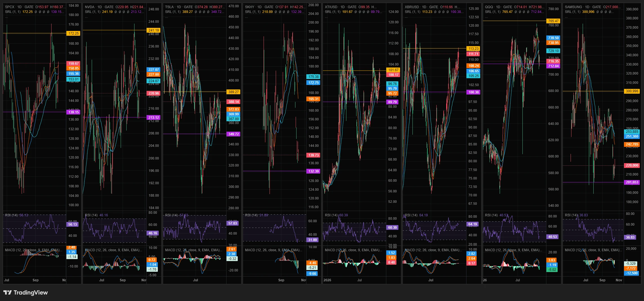Click the Sep label on SPCX time axis
644x301 pixels.
click(35, 280)
